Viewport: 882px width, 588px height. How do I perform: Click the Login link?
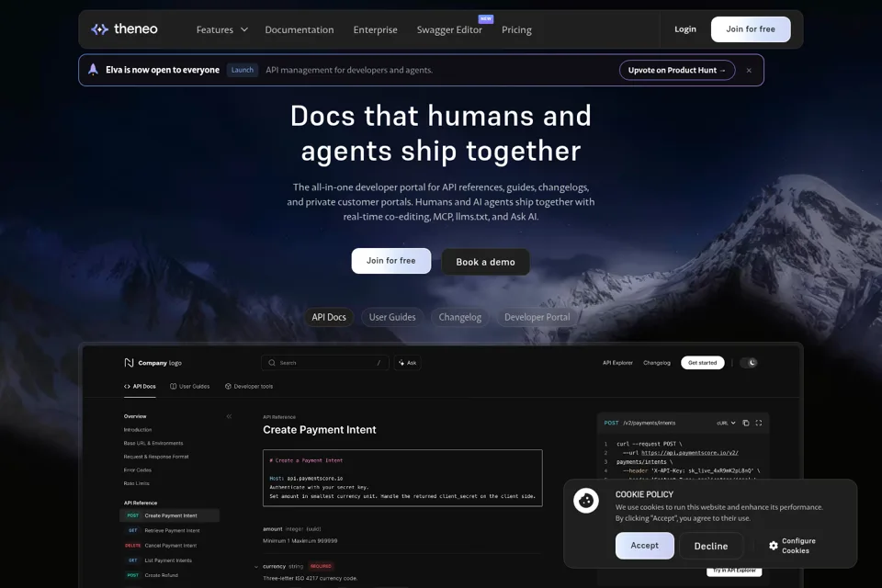coord(685,29)
